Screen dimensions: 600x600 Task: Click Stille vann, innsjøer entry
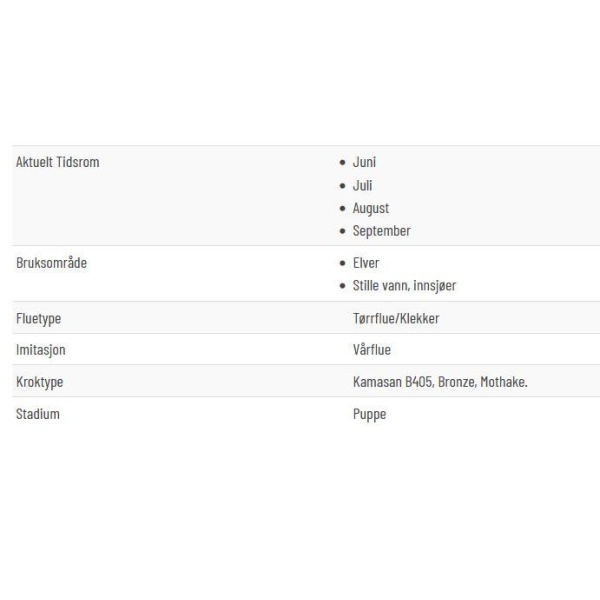(x=404, y=285)
